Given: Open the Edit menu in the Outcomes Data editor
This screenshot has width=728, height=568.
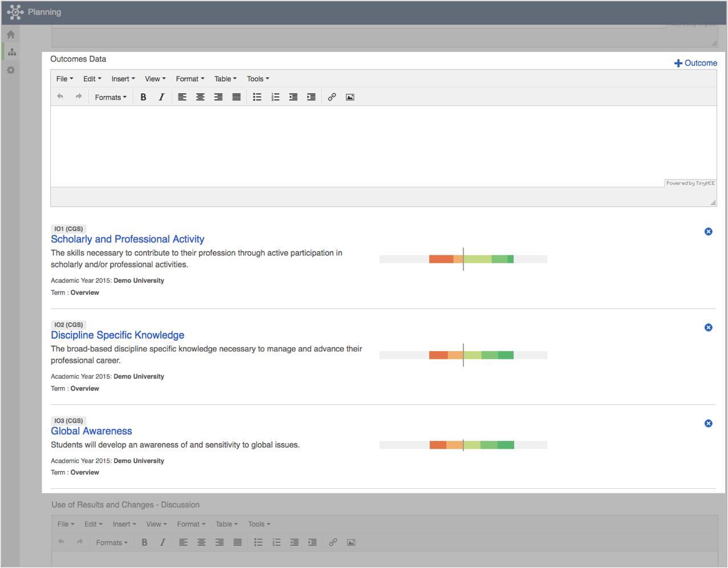Looking at the screenshot, I should pos(92,79).
